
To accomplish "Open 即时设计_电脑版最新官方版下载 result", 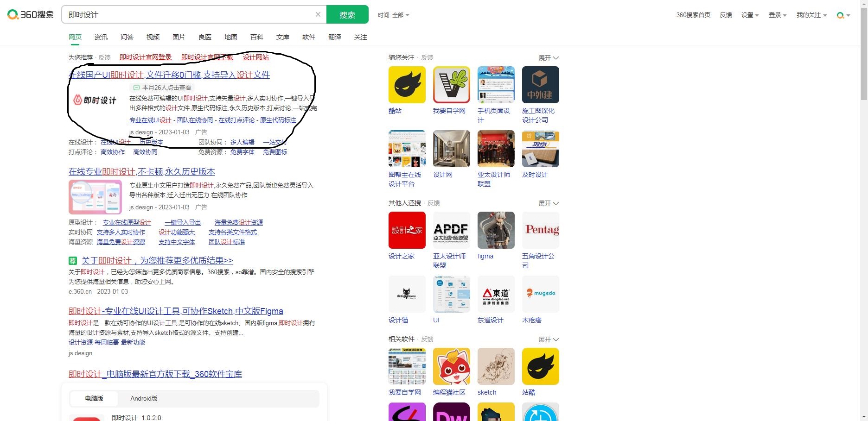I will click(155, 374).
